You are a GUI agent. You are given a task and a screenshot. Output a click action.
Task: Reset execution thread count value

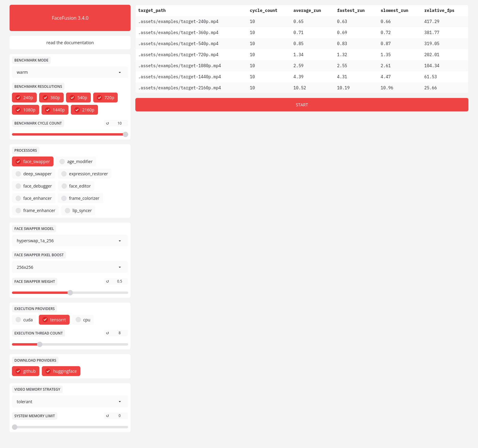tap(108, 333)
